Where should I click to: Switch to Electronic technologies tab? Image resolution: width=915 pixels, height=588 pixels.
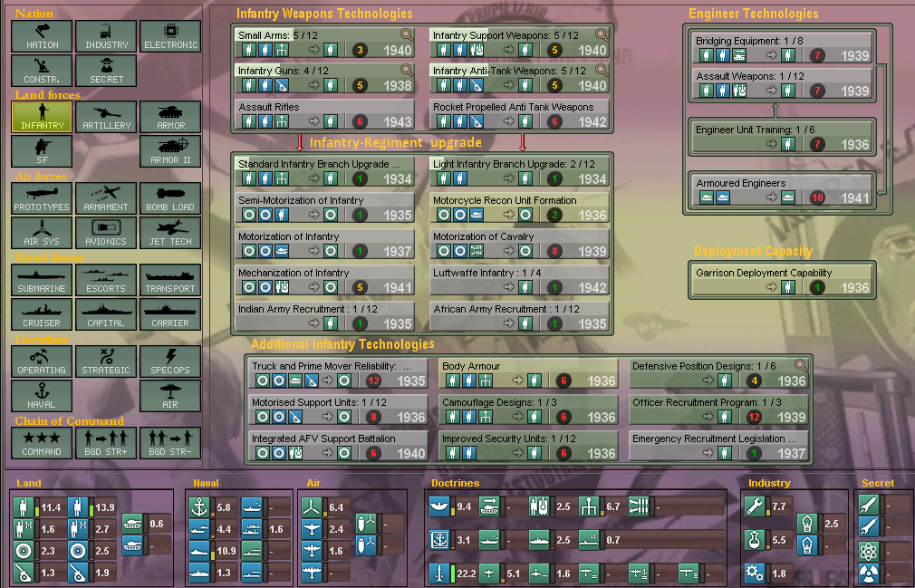[x=170, y=36]
